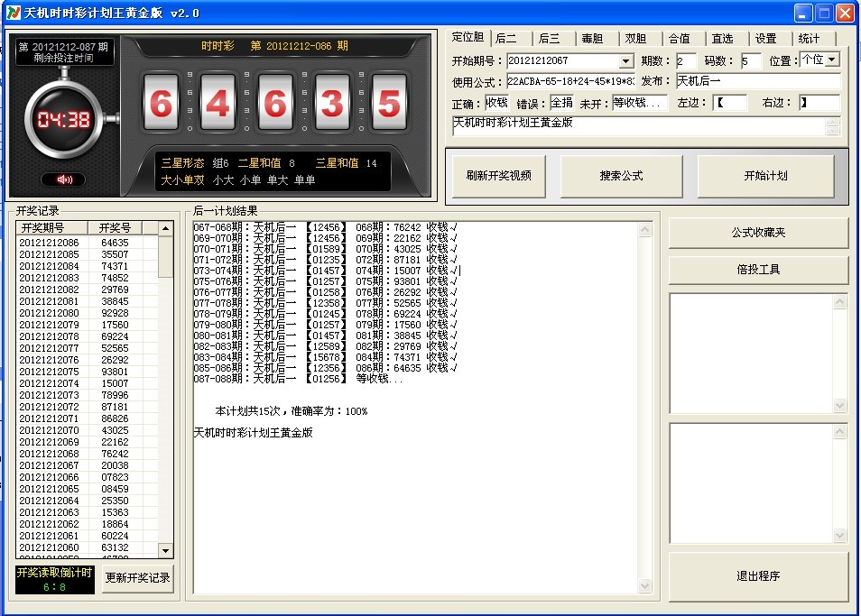The width and height of the screenshot is (861, 616).
Task: Click the 使用公式 input field
Action: [x=570, y=82]
